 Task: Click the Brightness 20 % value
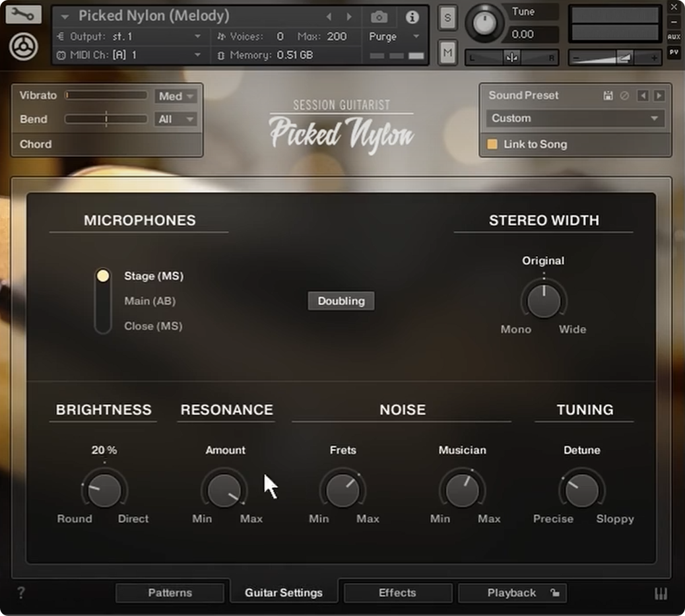click(x=104, y=450)
